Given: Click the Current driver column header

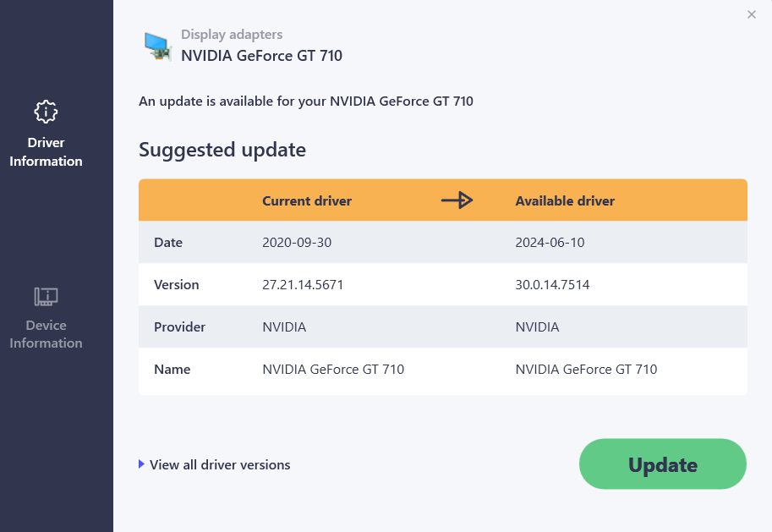Looking at the screenshot, I should 307,201.
